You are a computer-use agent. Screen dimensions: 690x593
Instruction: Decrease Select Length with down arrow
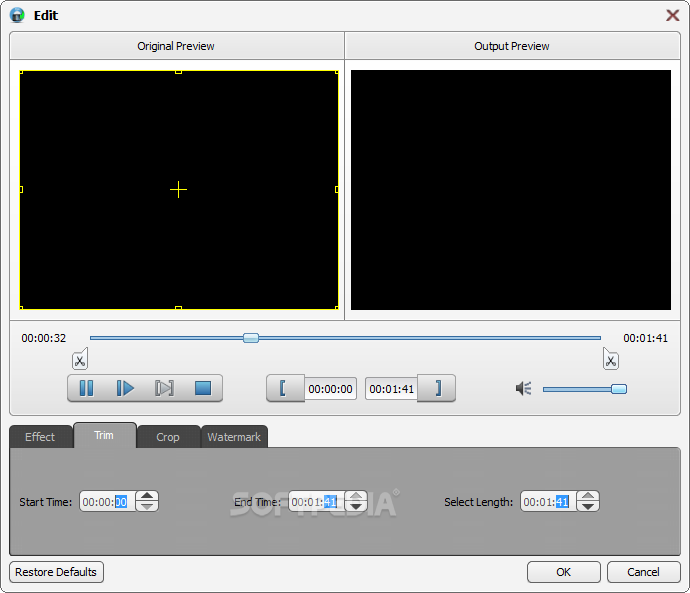pos(588,506)
